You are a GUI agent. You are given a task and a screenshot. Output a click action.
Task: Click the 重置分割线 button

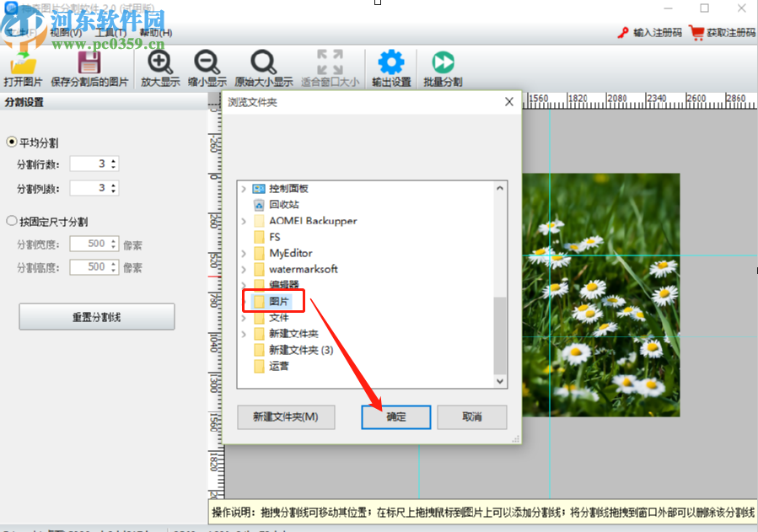(x=97, y=317)
